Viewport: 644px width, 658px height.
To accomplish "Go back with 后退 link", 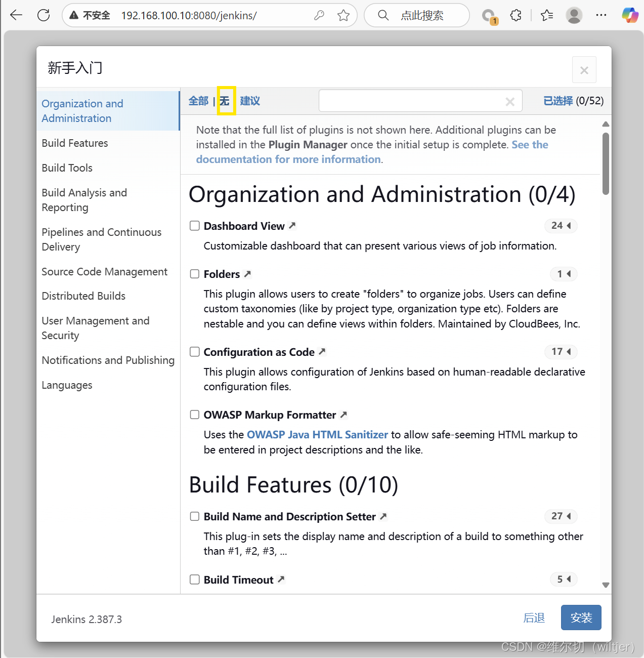I will point(534,618).
